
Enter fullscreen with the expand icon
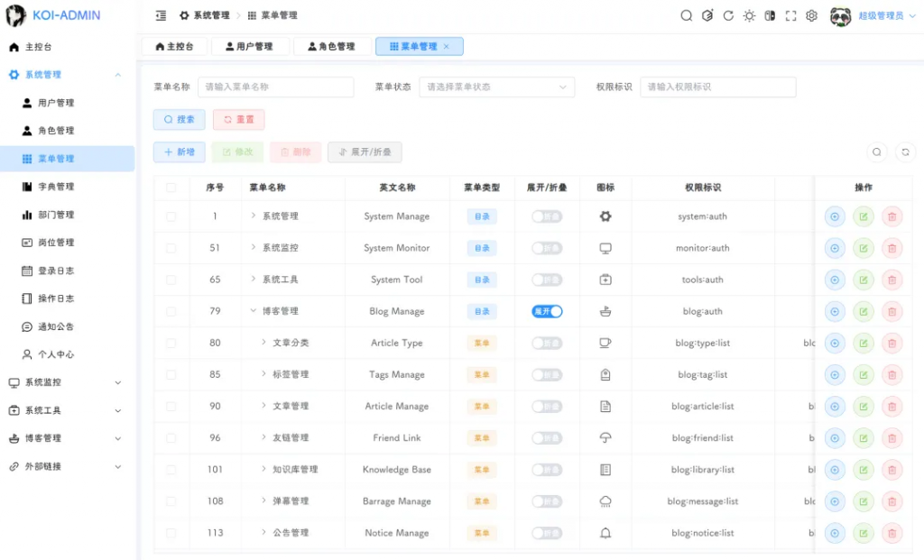tap(790, 16)
